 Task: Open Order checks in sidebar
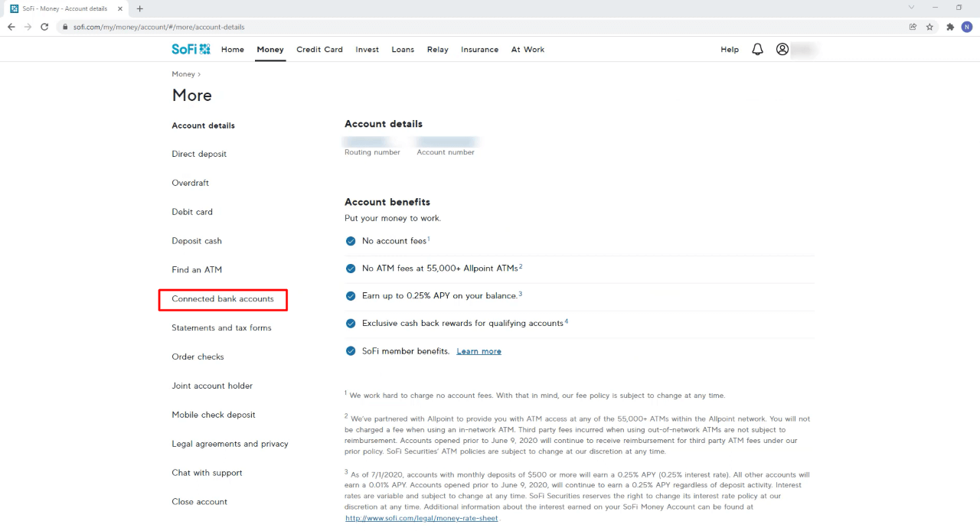click(x=198, y=357)
